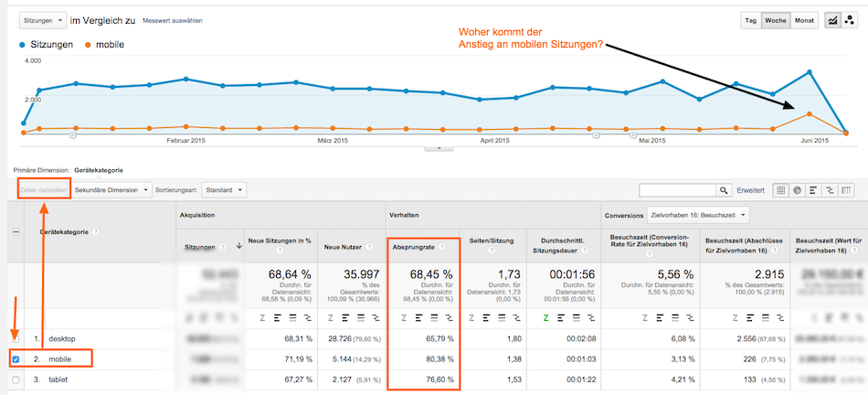The image size is (868, 395).
Task: Open the Zielvorhaben 16: Besuchszeit dropdown
Action: pyautogui.click(x=697, y=215)
